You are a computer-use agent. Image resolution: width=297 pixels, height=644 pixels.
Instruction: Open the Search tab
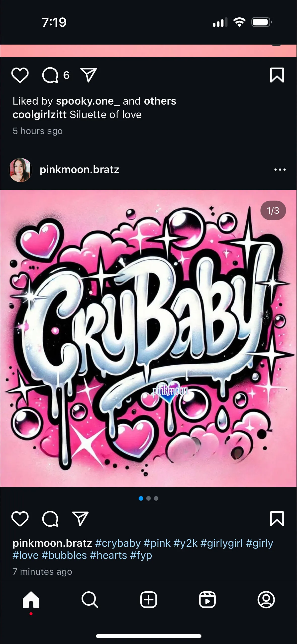[x=90, y=600]
